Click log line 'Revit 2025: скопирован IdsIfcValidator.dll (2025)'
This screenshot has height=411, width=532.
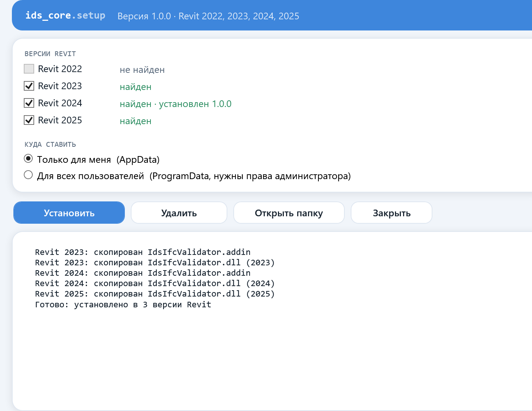tap(155, 294)
